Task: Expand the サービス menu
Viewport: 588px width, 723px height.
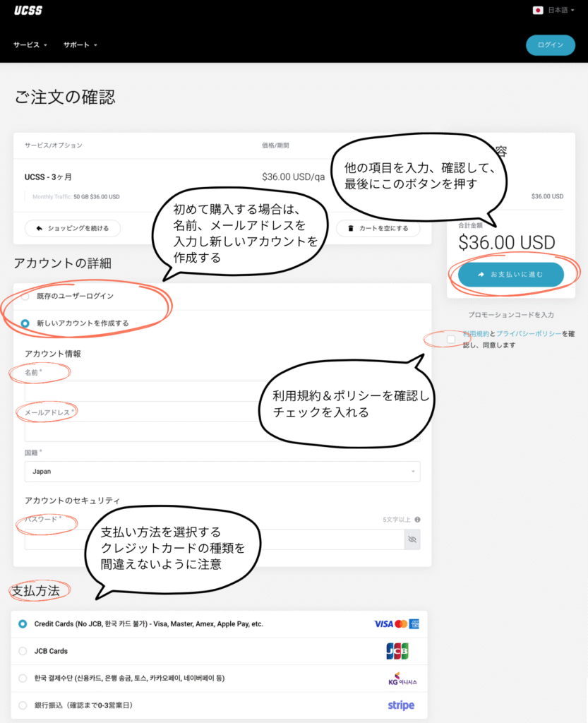Action: (30, 44)
